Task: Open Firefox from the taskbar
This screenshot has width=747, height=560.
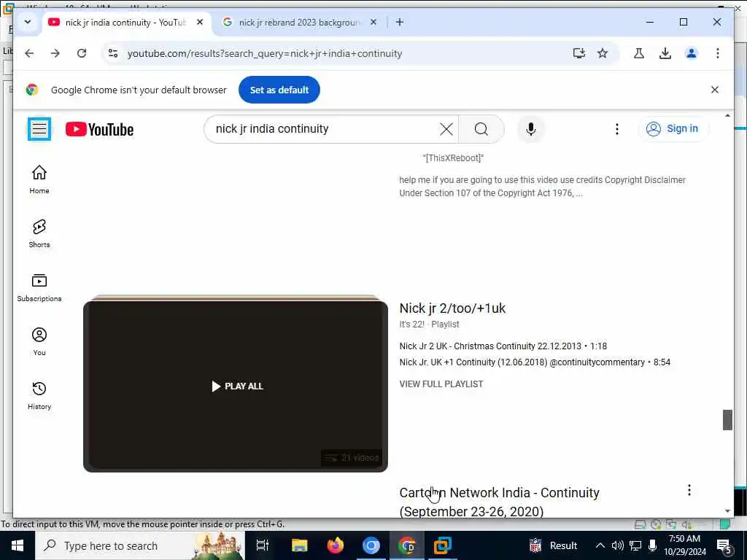Action: (x=336, y=545)
